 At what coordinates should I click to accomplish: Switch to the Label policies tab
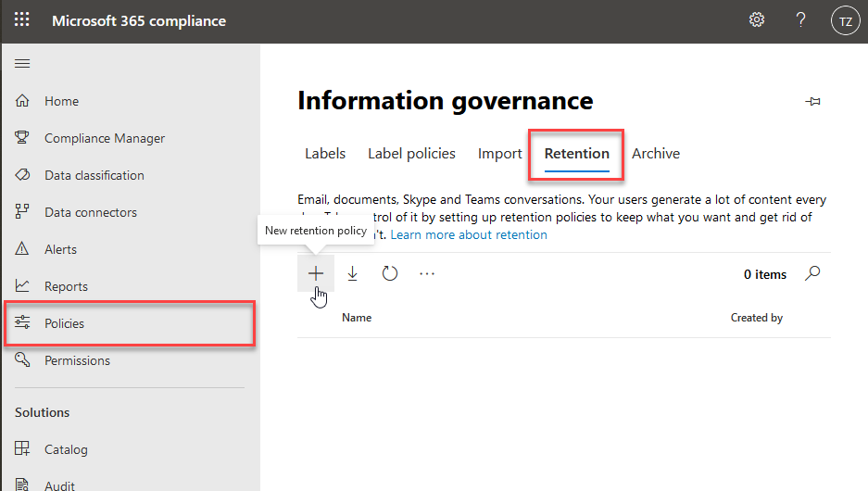pyautogui.click(x=411, y=154)
